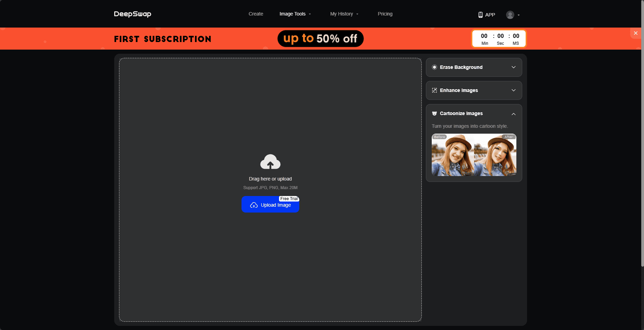
Task: Click the page vertical scrollbar
Action: pos(642,133)
